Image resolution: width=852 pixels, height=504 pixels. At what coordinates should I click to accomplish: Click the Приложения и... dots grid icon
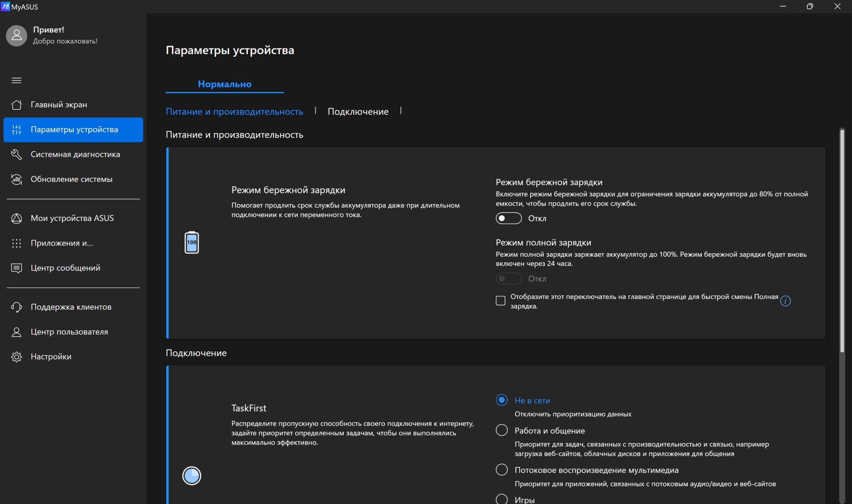(x=16, y=243)
